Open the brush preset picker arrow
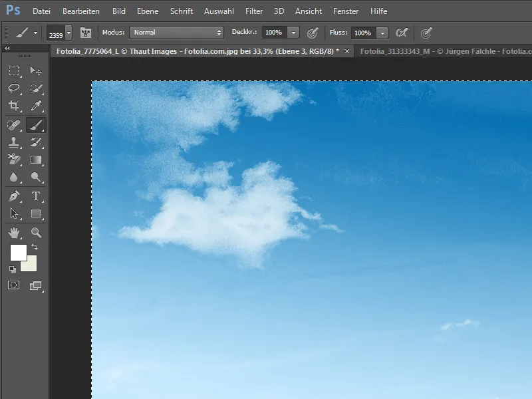The image size is (532, 399). [68, 33]
